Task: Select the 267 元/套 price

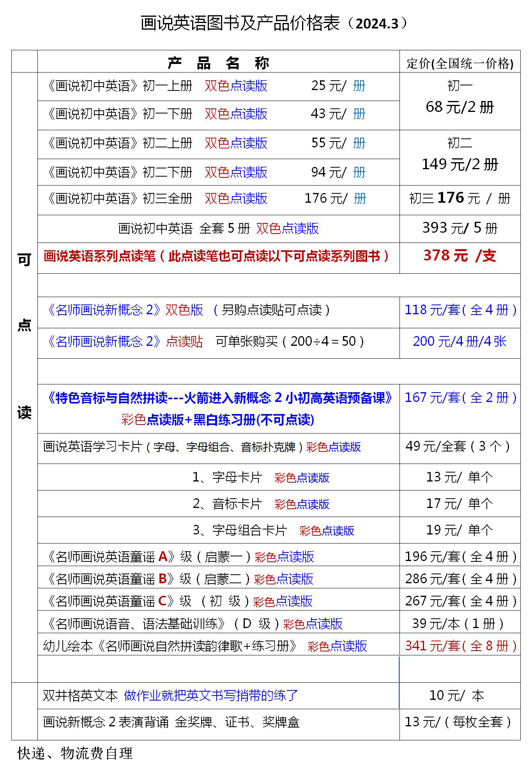Action: [461, 601]
